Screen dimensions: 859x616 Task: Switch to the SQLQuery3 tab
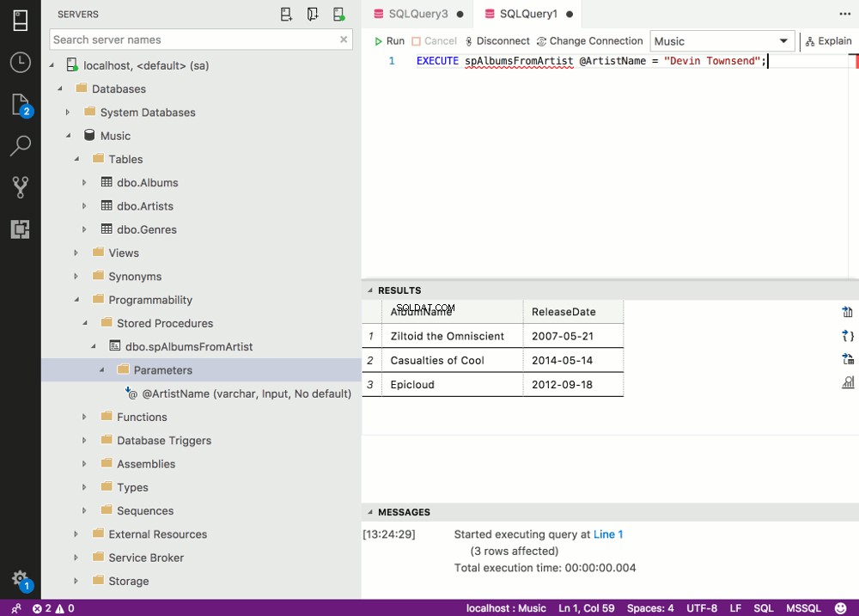[418, 15]
